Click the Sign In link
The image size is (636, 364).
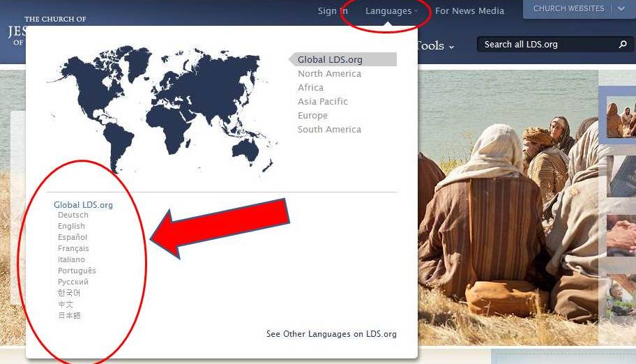pyautogui.click(x=333, y=11)
